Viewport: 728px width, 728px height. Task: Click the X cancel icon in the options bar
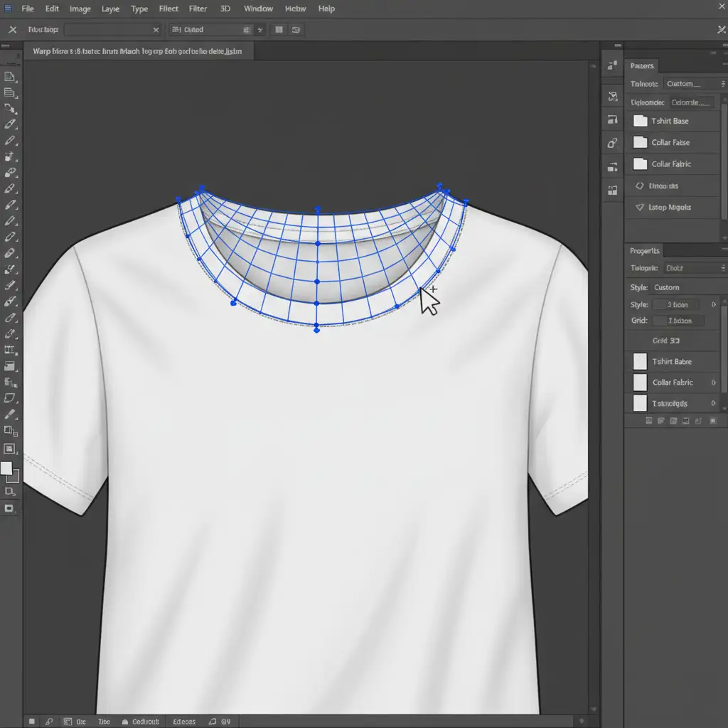pos(12,30)
